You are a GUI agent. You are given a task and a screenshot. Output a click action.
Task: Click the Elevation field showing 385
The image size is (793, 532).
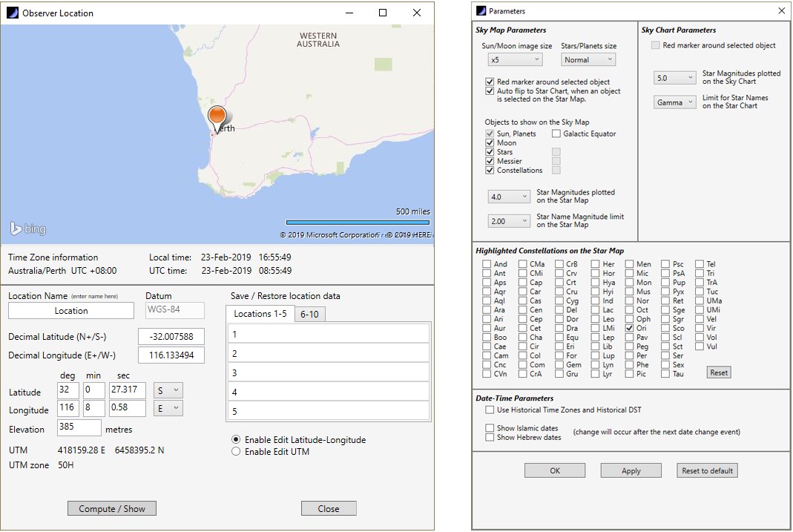coord(79,427)
